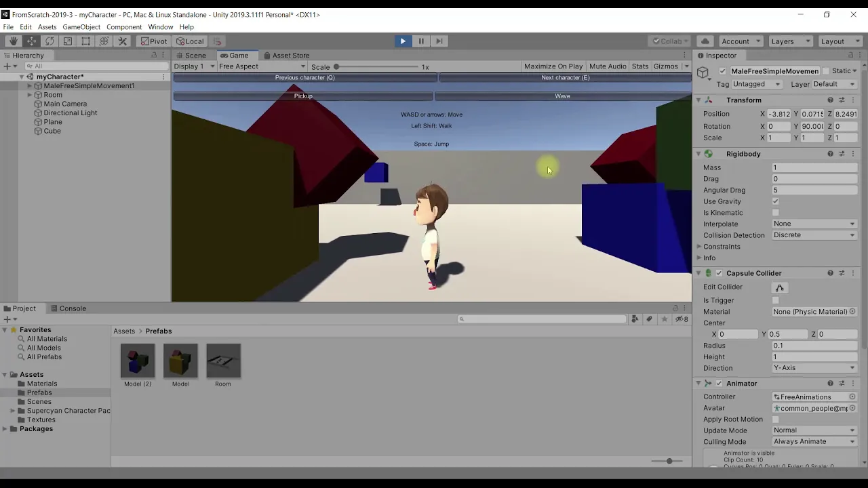Step forward one frame

tap(439, 41)
